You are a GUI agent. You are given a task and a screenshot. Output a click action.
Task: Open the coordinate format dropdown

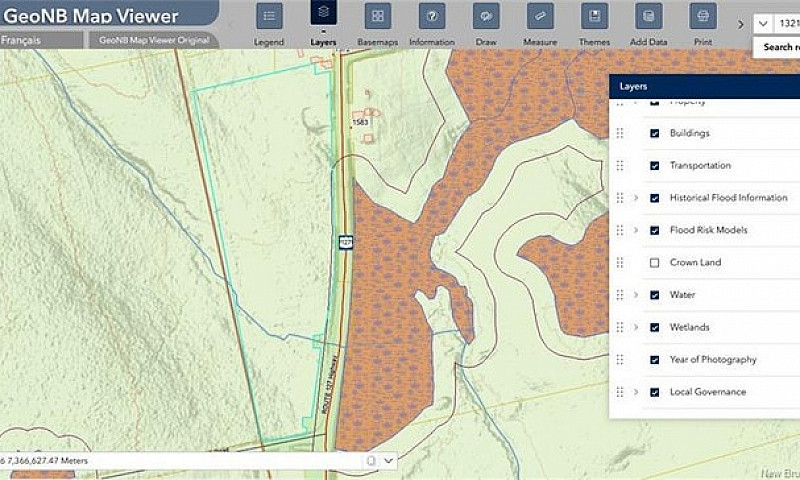pos(389,461)
